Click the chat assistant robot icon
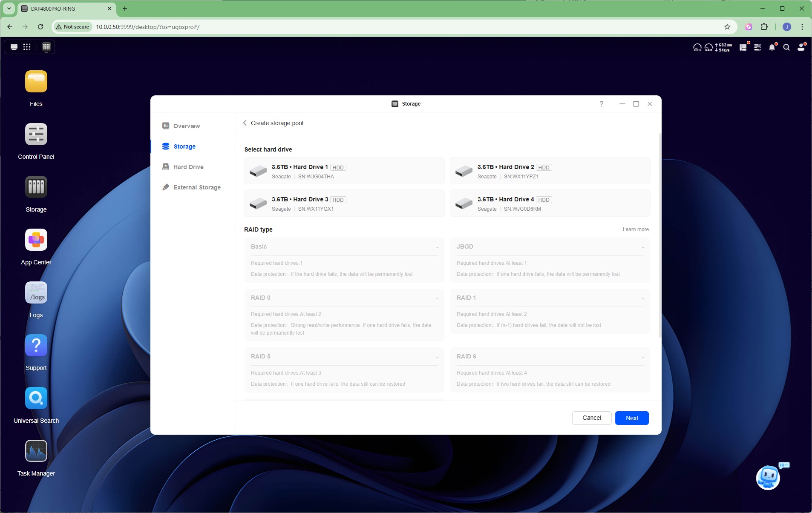 tap(769, 478)
